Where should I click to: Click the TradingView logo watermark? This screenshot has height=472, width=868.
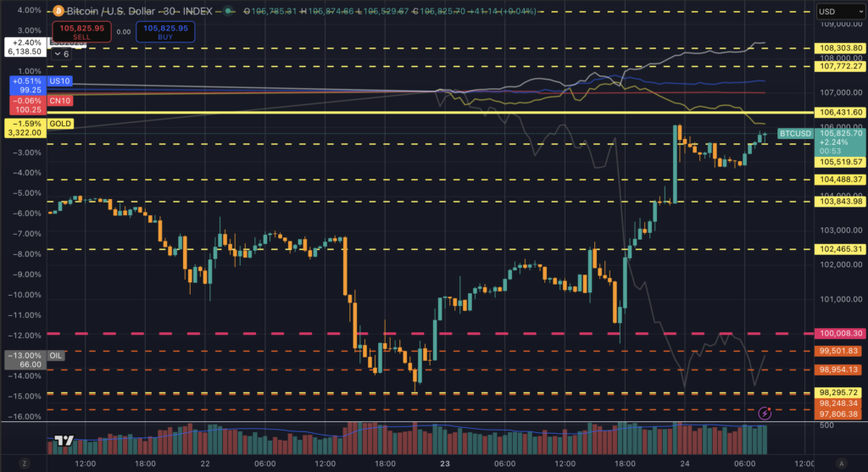point(63,441)
